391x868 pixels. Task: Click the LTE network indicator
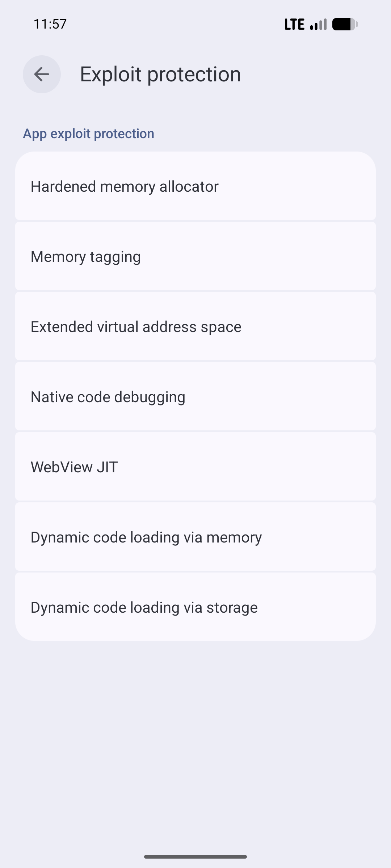click(x=294, y=25)
